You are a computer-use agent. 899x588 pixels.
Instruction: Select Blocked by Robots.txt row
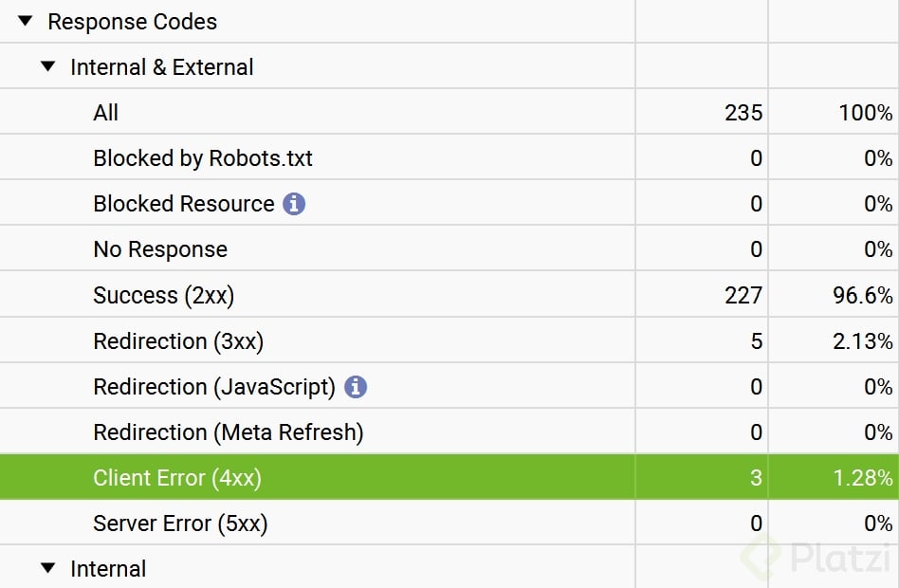(x=203, y=158)
